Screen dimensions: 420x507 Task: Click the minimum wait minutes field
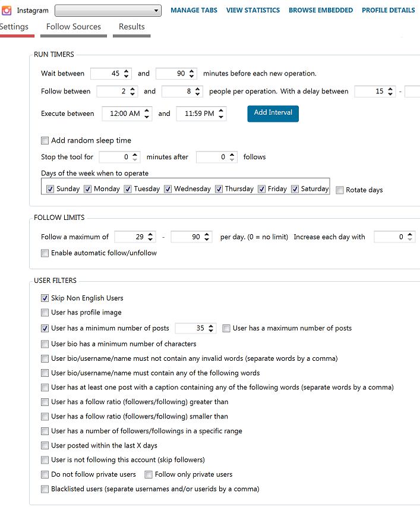pyautogui.click(x=107, y=74)
